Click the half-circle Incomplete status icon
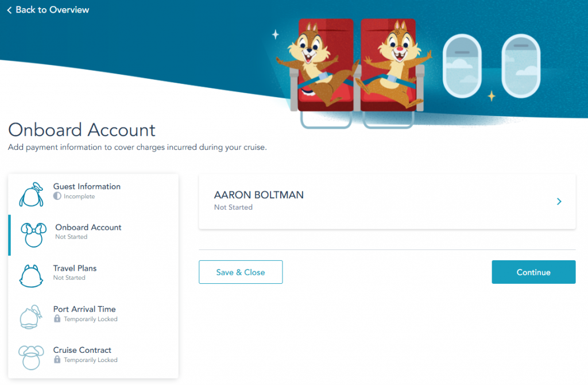The height and width of the screenshot is (385, 588). pos(57,197)
